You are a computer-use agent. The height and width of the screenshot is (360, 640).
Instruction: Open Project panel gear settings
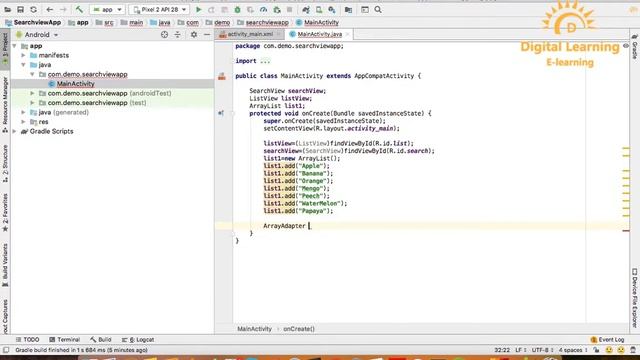point(194,35)
